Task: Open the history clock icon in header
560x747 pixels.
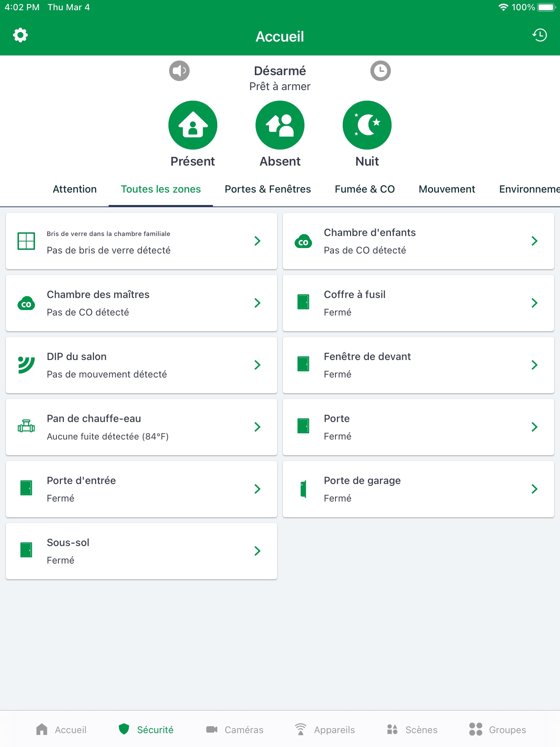Action: [x=540, y=35]
